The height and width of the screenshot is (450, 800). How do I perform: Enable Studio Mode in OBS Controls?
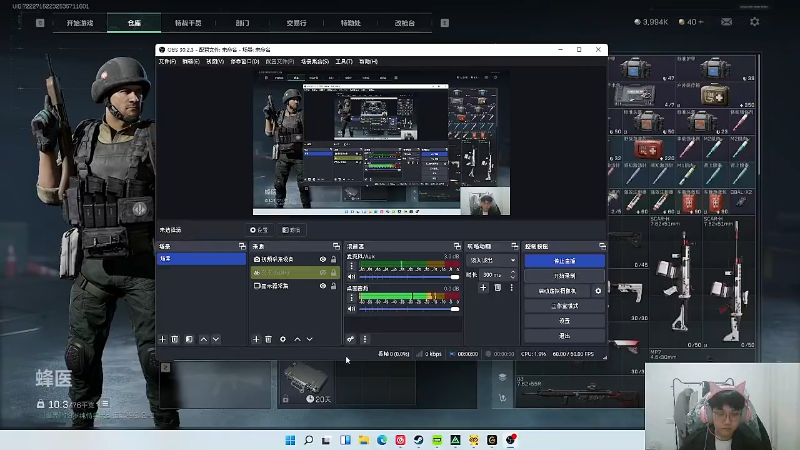pyautogui.click(x=564, y=306)
